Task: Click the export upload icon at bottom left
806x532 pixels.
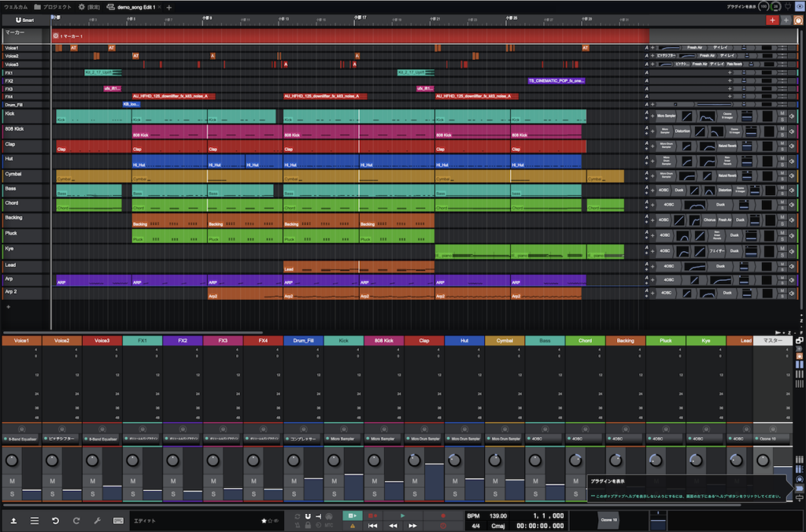Action: point(13,520)
